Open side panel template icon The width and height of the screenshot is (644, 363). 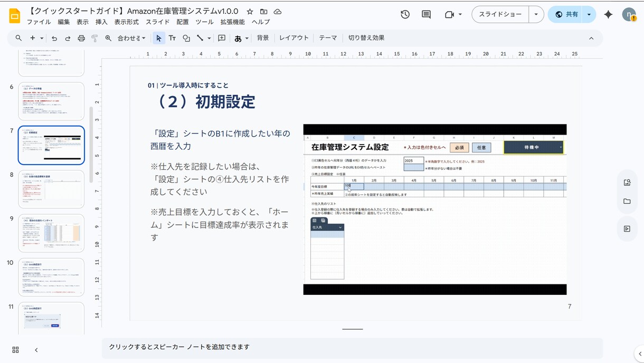627,183
